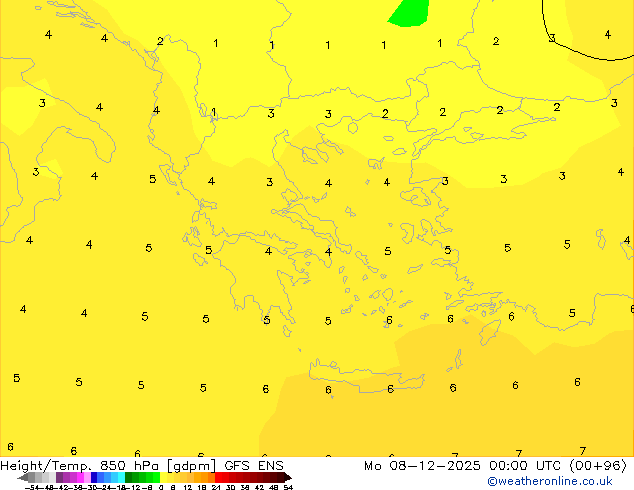Click the dark green legend swatch
Image resolution: width=634 pixels, height=490 pixels.
pyautogui.click(x=129, y=477)
